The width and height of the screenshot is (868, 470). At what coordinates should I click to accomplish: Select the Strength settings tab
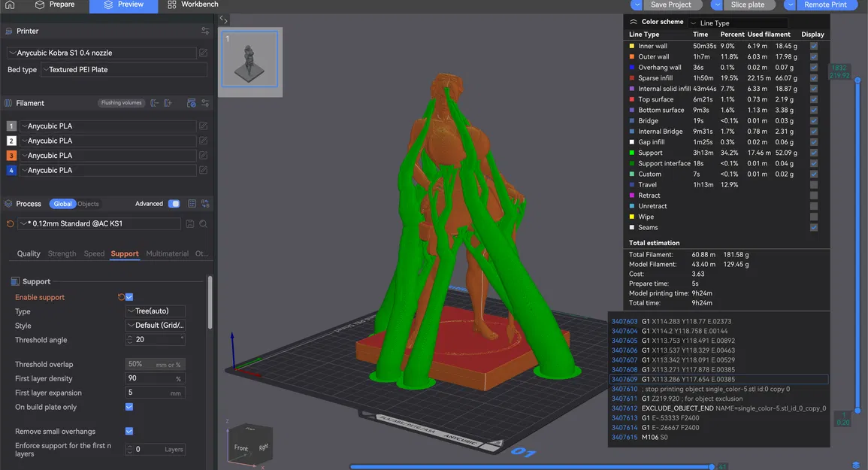click(x=62, y=253)
